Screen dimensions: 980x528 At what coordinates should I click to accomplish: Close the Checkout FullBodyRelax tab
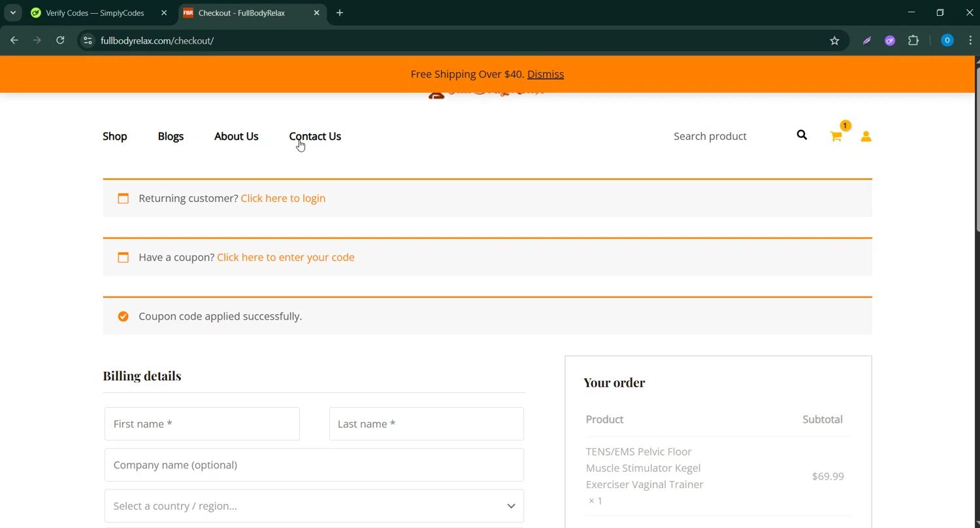tap(316, 12)
